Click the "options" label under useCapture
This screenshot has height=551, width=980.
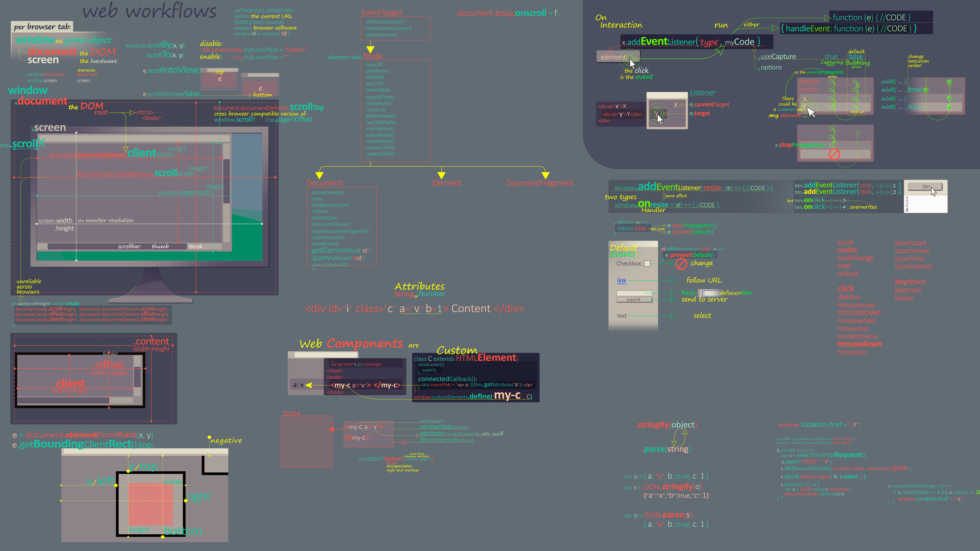tap(771, 67)
